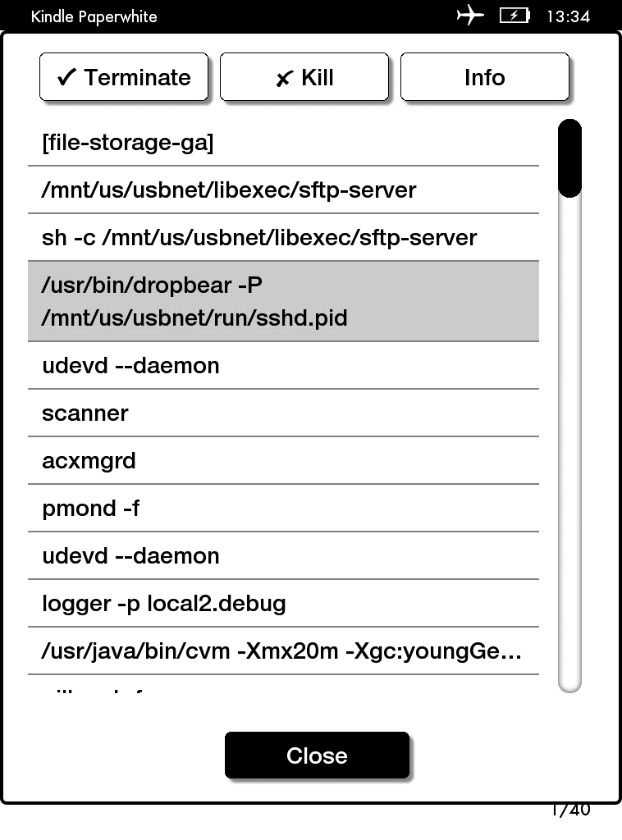The width and height of the screenshot is (622, 840).
Task: Click the scrollbar thumb
Action: pos(569,158)
